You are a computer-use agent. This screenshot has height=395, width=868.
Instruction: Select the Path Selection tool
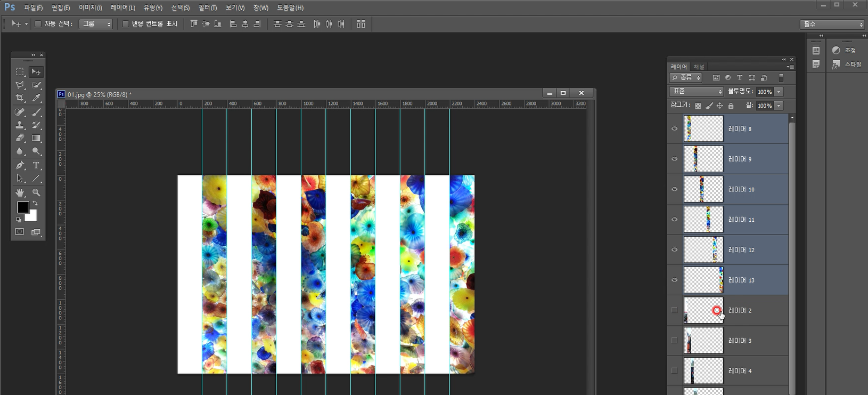[20, 179]
